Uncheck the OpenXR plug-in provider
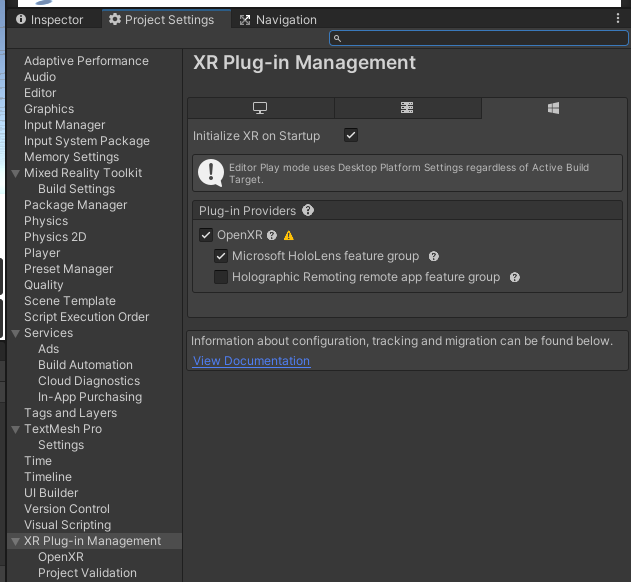The image size is (631, 582). (206, 235)
